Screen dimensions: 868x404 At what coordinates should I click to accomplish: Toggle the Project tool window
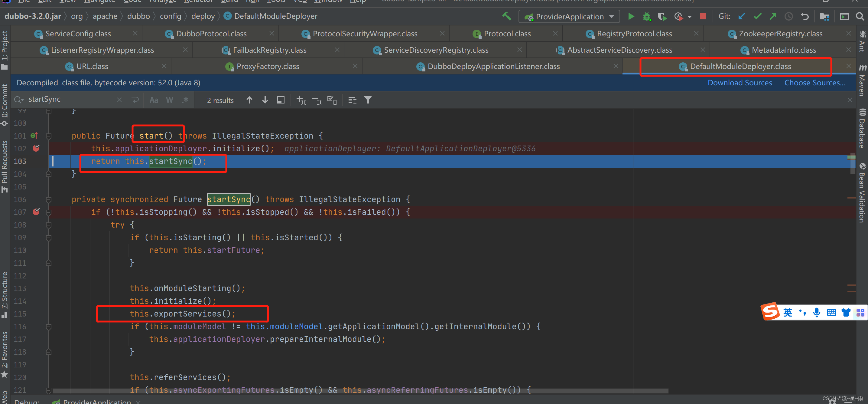pos(4,50)
